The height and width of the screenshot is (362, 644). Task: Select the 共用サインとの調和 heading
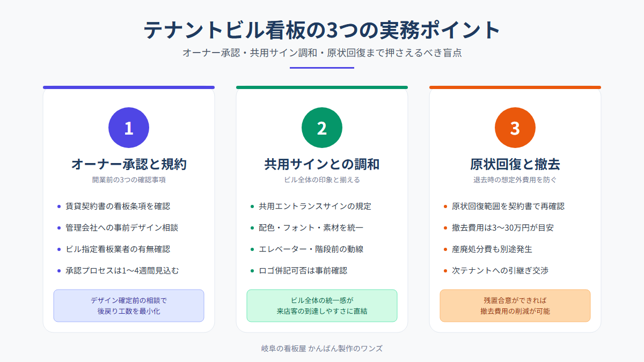point(322,164)
